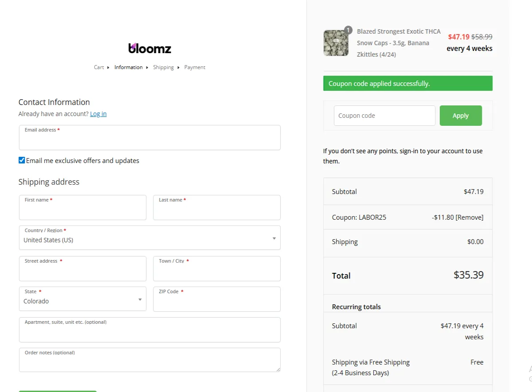The image size is (532, 392).
Task: Select the Shipping breadcrumb step
Action: (163, 67)
